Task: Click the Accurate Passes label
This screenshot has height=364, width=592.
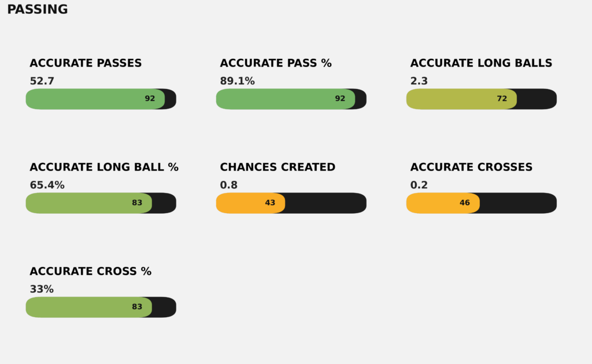Action: click(x=86, y=64)
